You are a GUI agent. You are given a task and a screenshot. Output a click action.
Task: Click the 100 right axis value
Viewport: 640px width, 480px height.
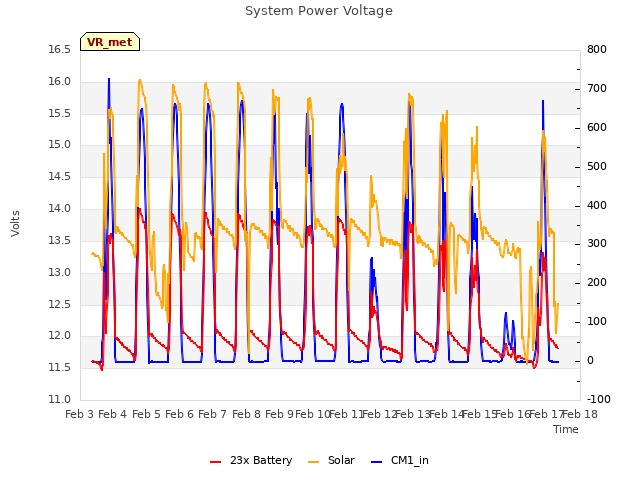coord(597,322)
